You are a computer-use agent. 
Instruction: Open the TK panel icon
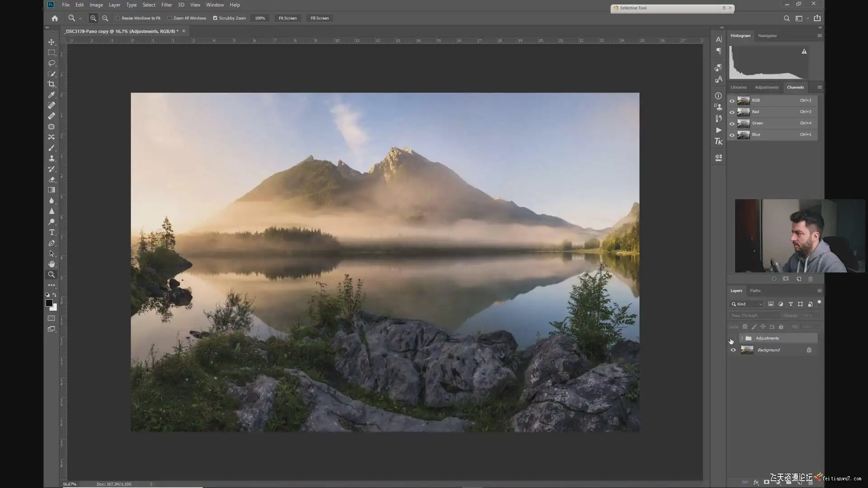click(718, 142)
